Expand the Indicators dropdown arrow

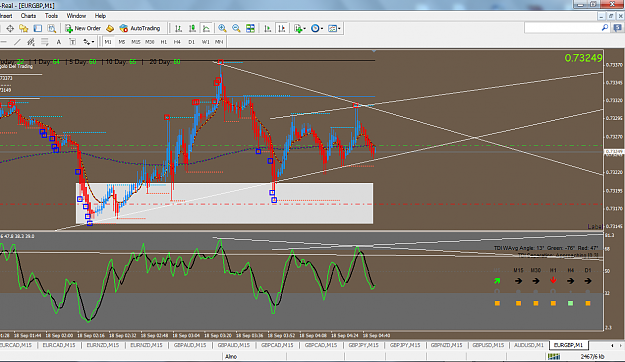pyautogui.click(x=305, y=29)
